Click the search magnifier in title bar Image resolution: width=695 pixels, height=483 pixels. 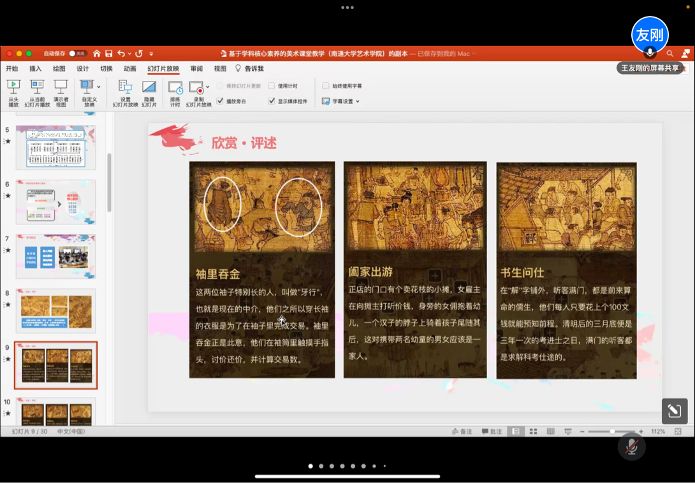670,54
